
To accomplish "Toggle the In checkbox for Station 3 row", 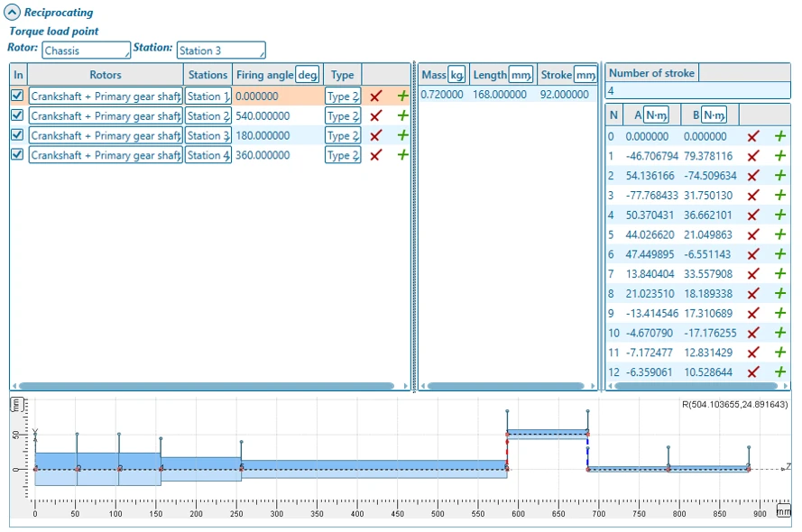I will pos(17,135).
